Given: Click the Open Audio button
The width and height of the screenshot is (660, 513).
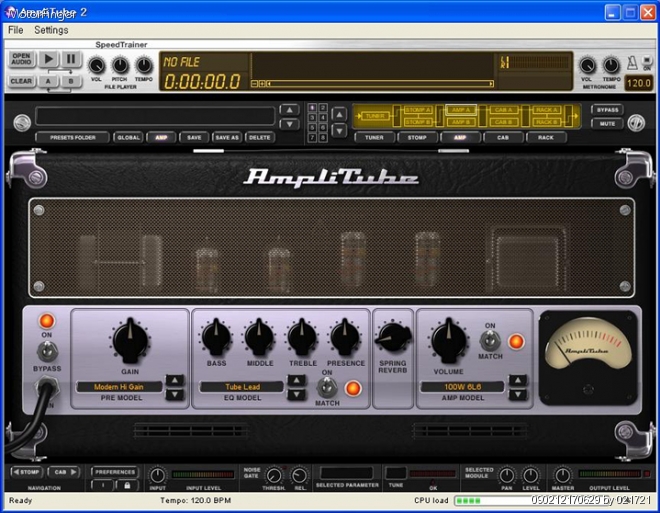Looking at the screenshot, I should [22, 60].
